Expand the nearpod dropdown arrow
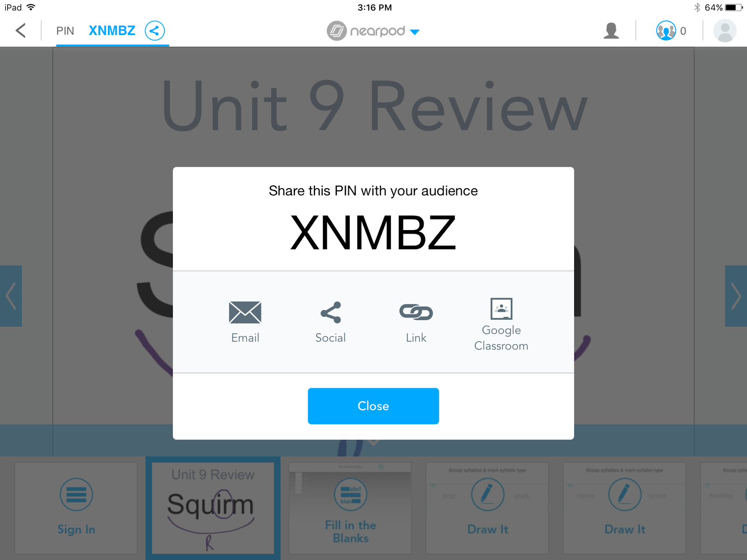The height and width of the screenshot is (560, 747). pos(415,32)
